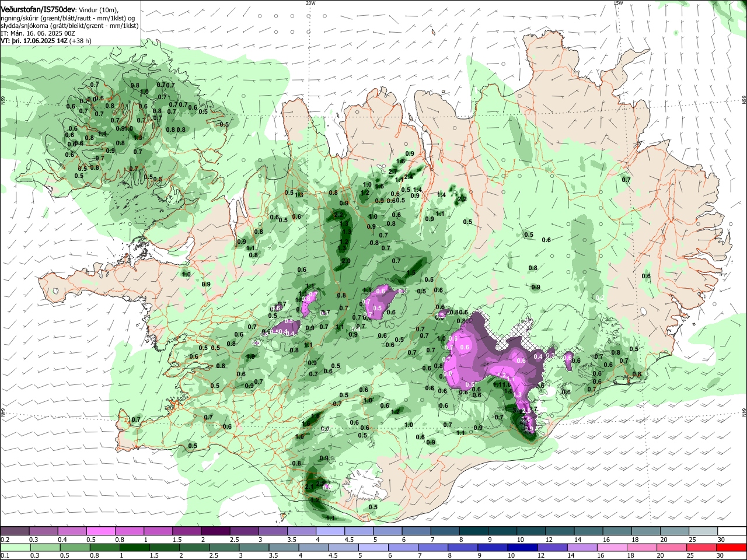Viewport: 747px width, 560px height.
Task: Click the snow legend swatch between 1 and 1.5
Action: [x=158, y=531]
